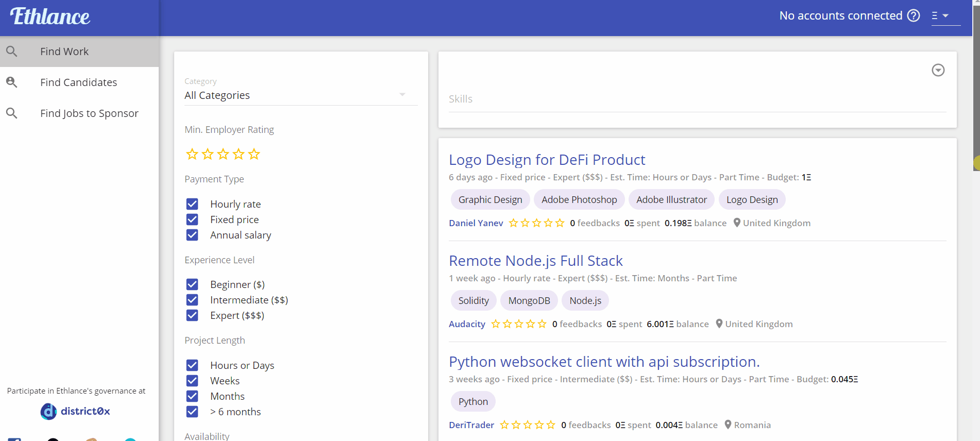Toggle the Beginner ($) checkbox
The width and height of the screenshot is (980, 441).
tap(192, 284)
